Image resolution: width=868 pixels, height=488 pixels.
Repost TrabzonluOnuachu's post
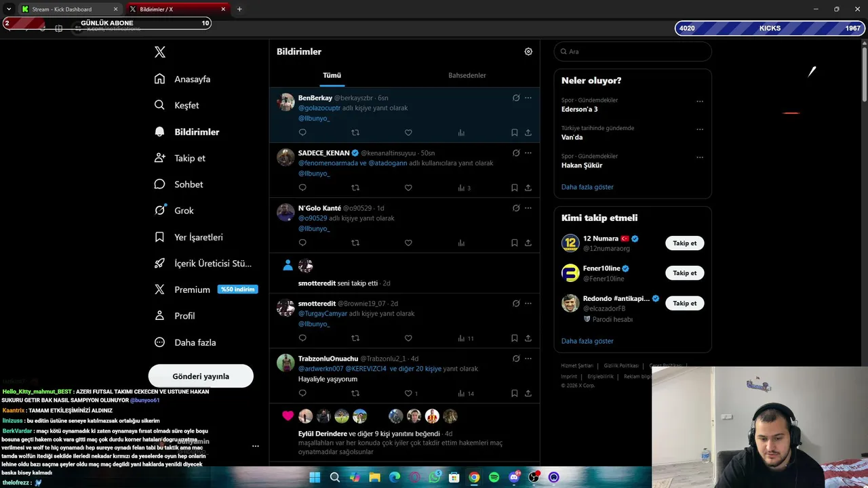pos(355,393)
